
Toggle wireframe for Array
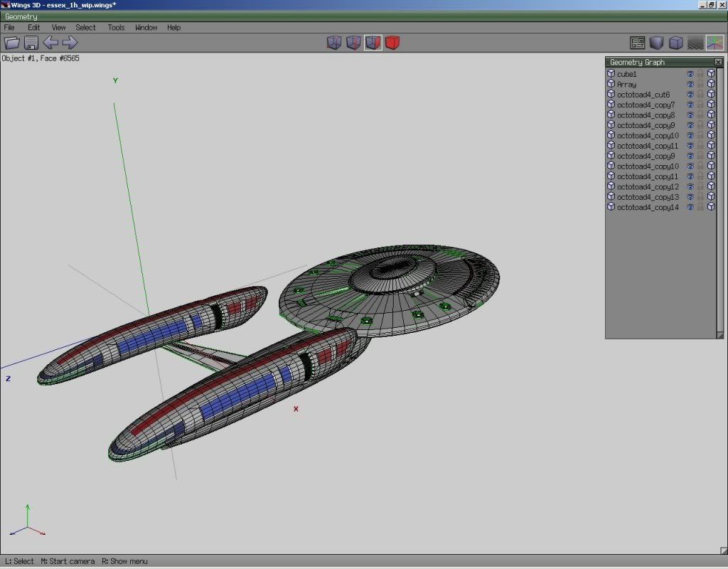tap(711, 84)
